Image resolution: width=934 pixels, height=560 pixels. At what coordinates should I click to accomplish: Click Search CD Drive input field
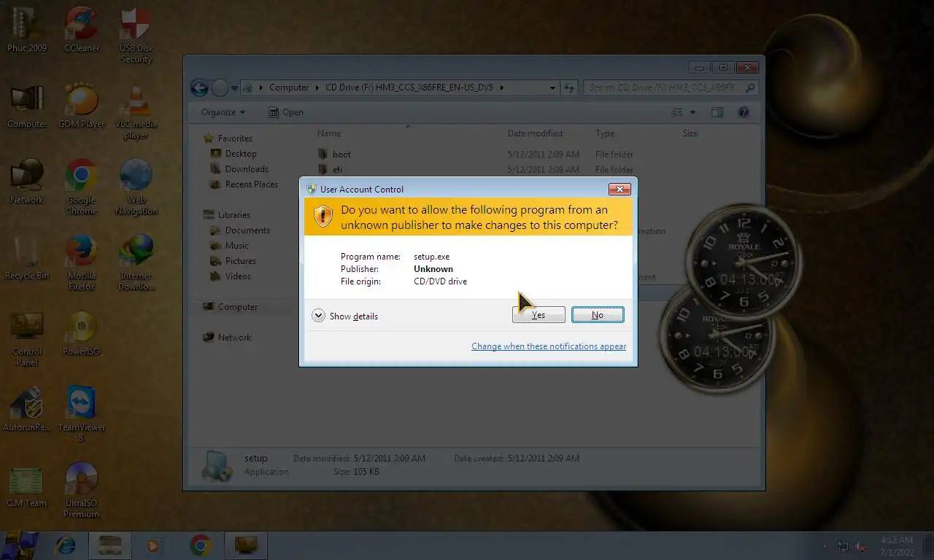point(671,87)
